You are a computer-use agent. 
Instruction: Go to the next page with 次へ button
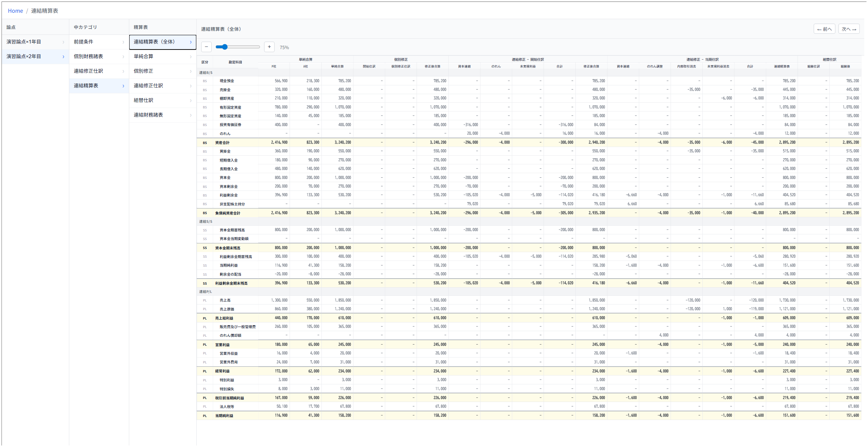point(849,29)
